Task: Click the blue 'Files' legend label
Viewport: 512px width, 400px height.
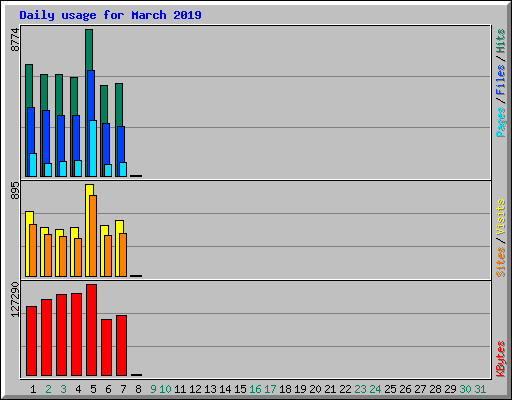Action: 501,80
